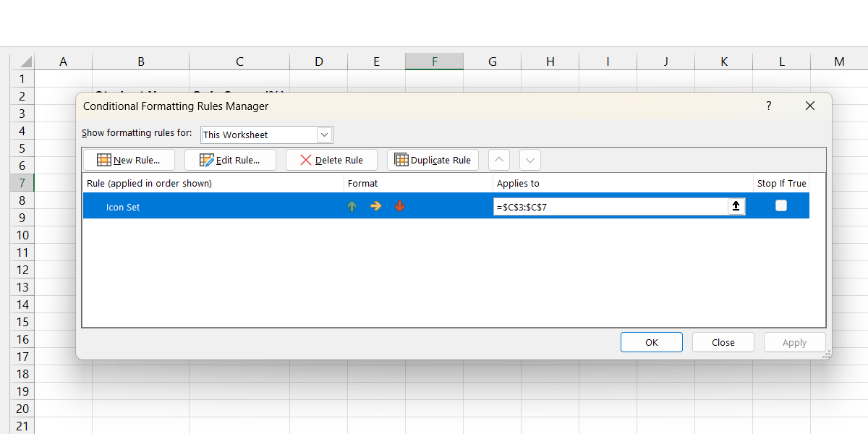Click the move rule up chevron
Screen dimensions: 868x434
point(498,160)
